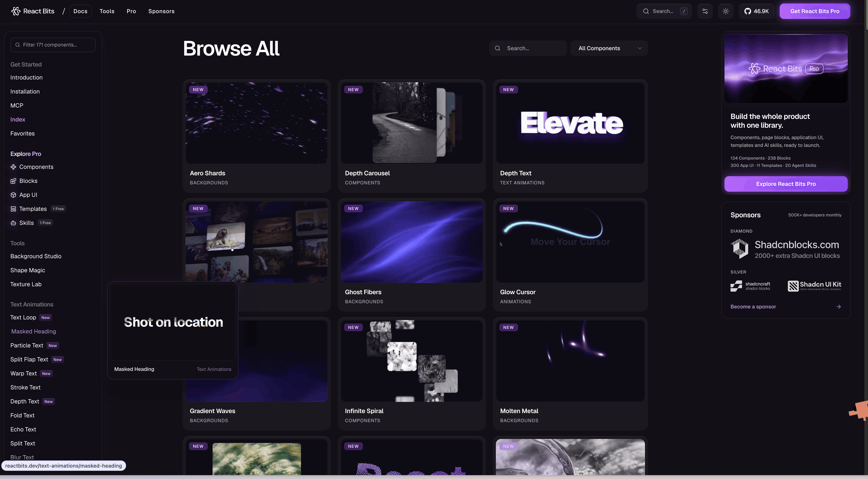Click the Skills robot icon in sidebar
Screen dimensions: 868x479
(x=13, y=223)
